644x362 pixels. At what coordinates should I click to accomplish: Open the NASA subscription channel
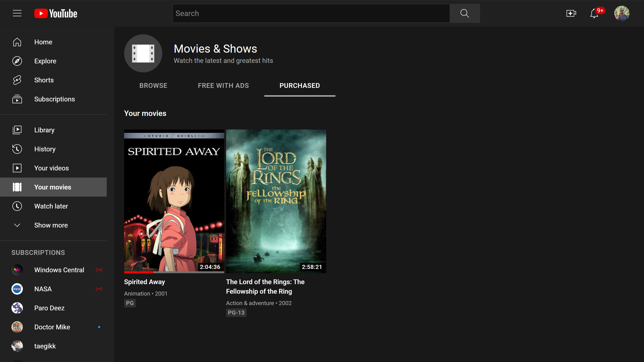(43, 289)
